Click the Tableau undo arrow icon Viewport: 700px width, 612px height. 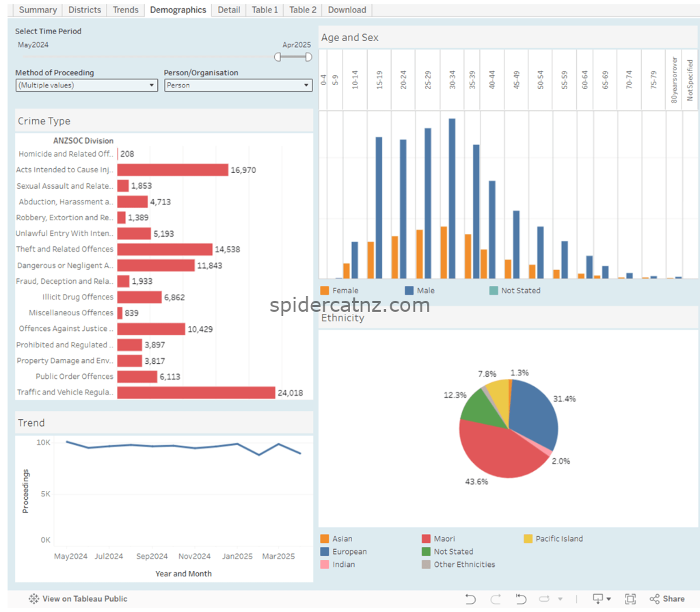tap(470, 598)
